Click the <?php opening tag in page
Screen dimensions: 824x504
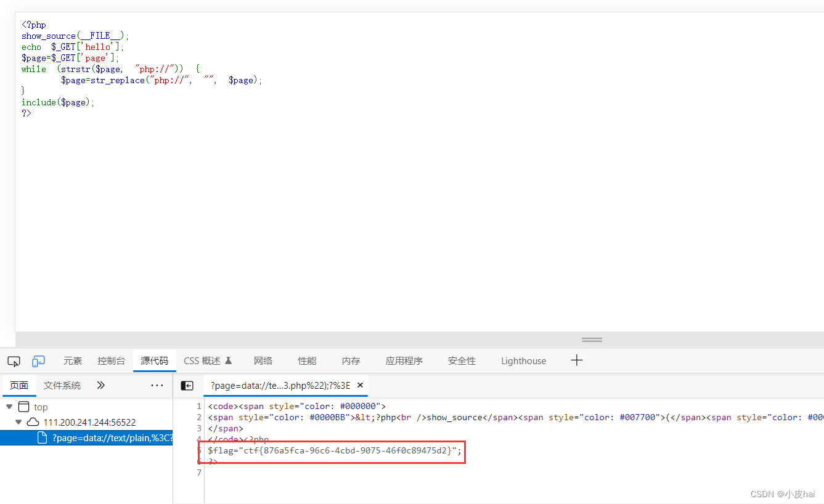coord(34,25)
